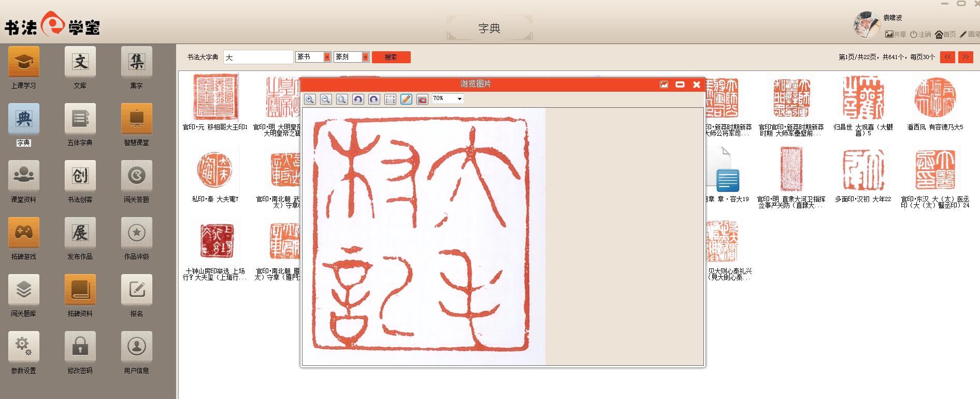Click the 书法学室 logo
This screenshot has width=980, height=399.
pyautogui.click(x=52, y=24)
